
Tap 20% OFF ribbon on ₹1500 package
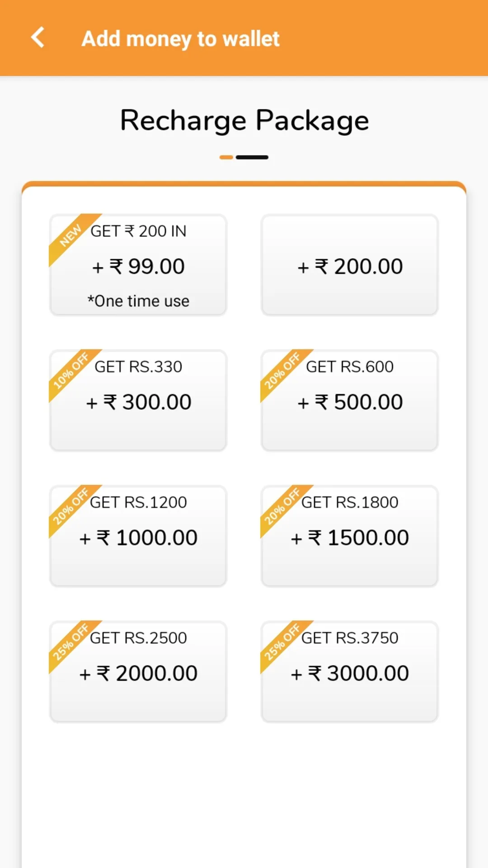pos(282,507)
